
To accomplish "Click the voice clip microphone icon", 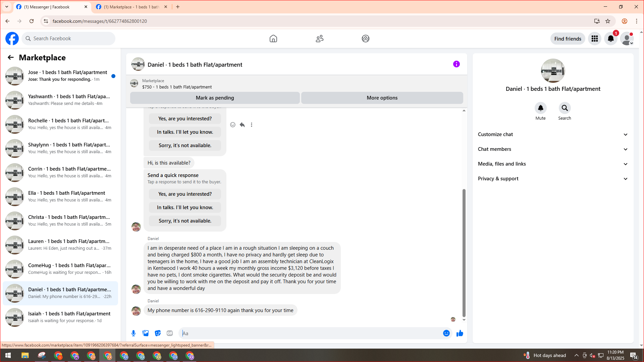I will pyautogui.click(x=133, y=333).
